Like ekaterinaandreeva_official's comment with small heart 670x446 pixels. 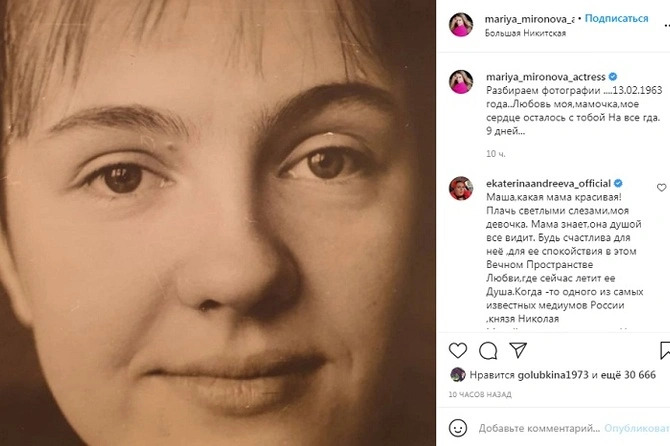tap(661, 187)
